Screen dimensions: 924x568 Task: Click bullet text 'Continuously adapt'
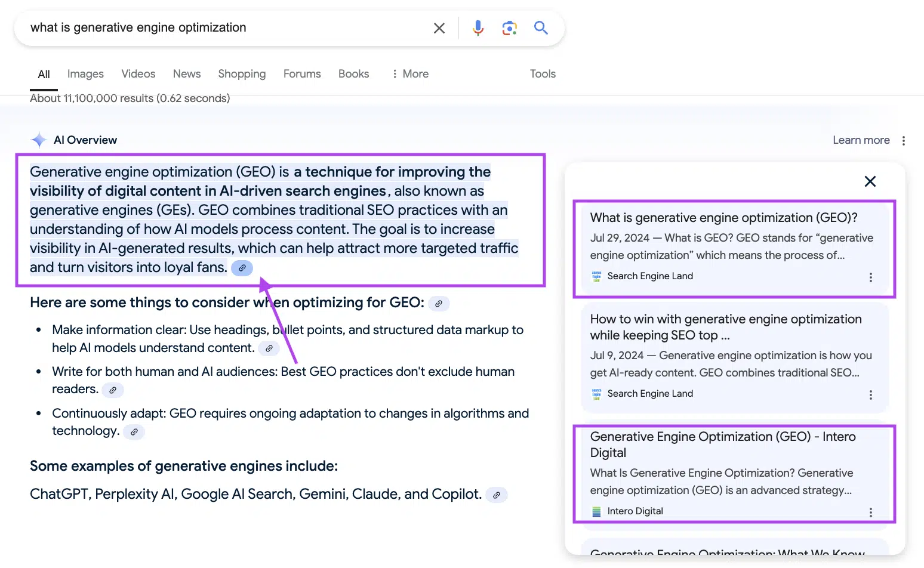109,413
